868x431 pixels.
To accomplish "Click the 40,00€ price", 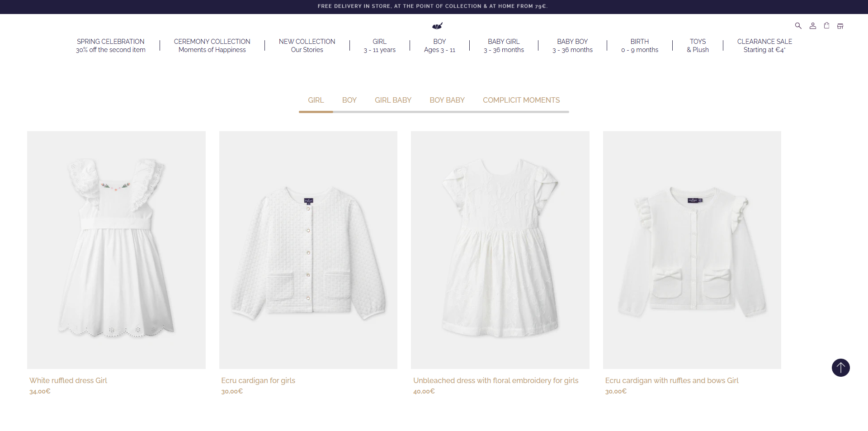I will (x=424, y=391).
